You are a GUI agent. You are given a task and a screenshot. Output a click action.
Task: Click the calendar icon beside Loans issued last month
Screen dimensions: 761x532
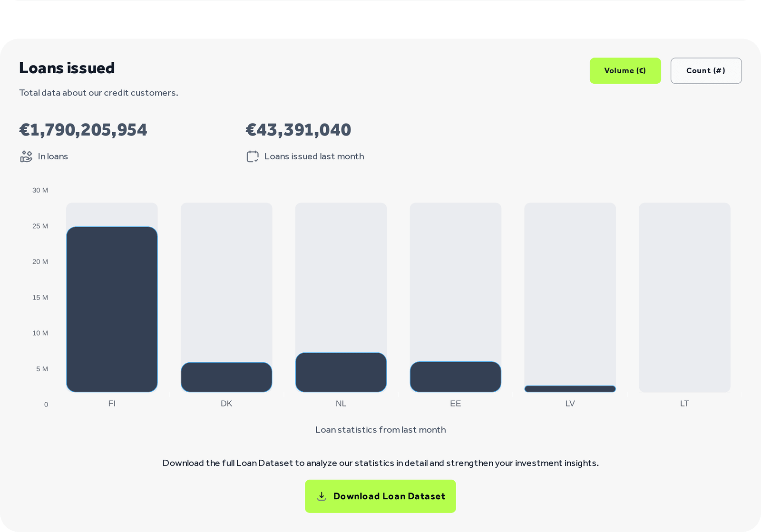click(x=253, y=156)
